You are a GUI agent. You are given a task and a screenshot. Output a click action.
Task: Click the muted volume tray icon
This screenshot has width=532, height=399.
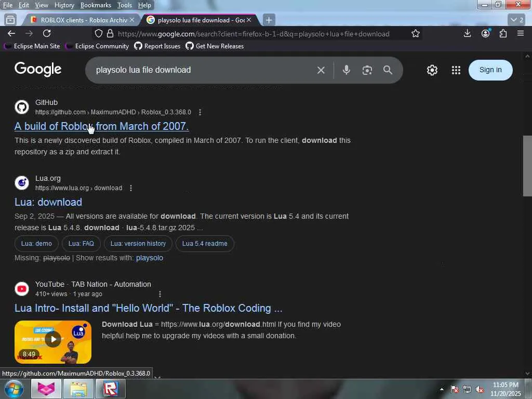[480, 390]
